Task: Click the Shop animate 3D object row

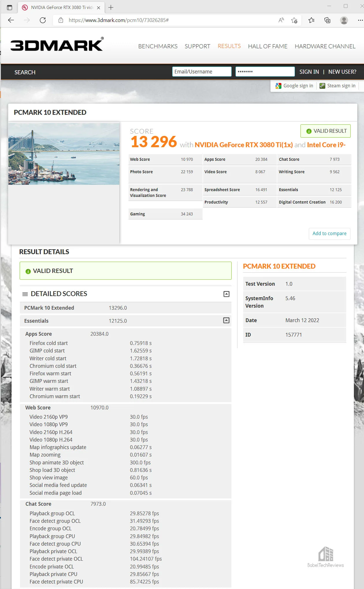Action: [126, 463]
